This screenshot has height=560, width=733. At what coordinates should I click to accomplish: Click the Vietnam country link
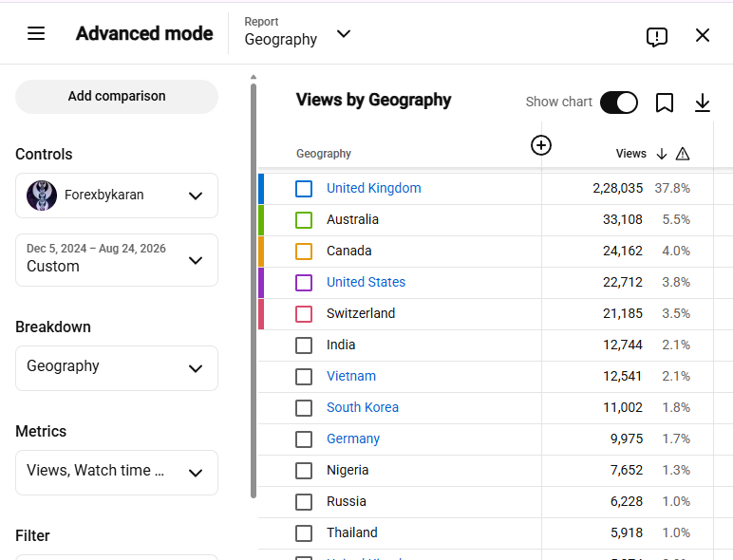point(351,376)
